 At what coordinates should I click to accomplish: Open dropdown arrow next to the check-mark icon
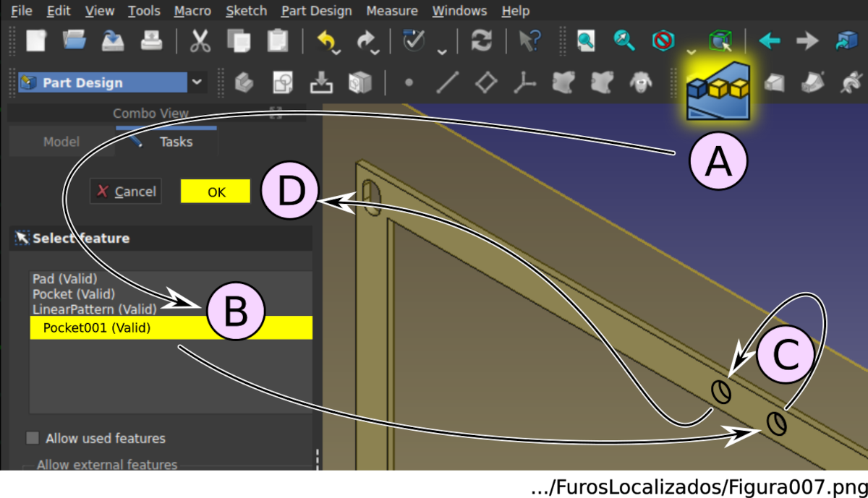tap(442, 51)
